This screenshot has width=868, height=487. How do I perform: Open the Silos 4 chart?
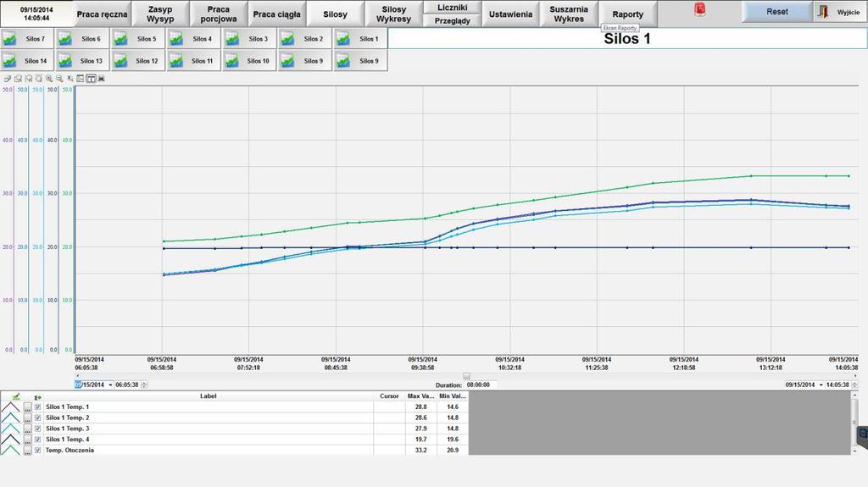pos(194,39)
